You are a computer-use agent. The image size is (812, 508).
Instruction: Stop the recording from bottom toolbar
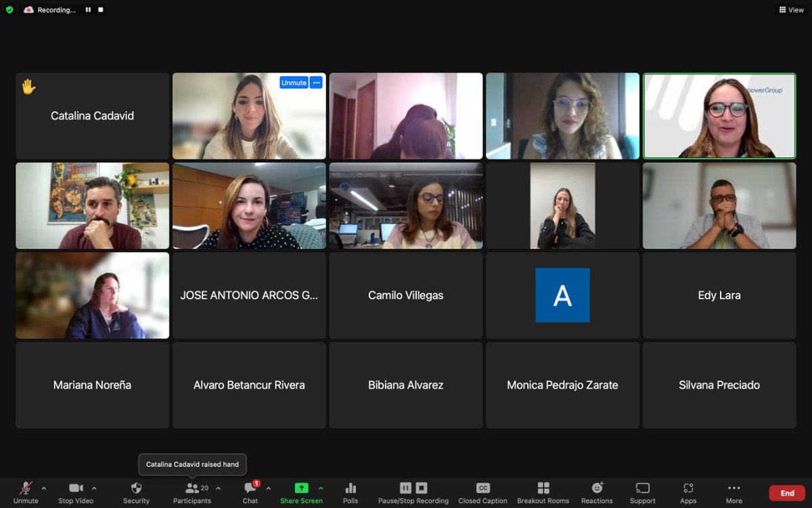(x=422, y=488)
